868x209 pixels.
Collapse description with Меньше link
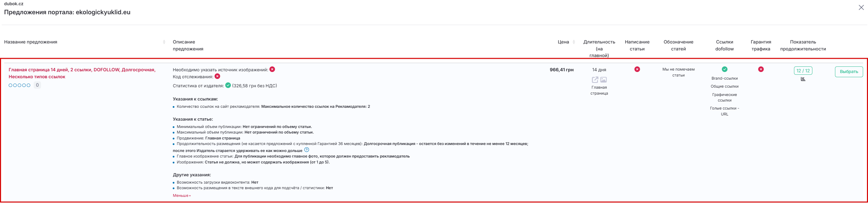click(x=181, y=195)
